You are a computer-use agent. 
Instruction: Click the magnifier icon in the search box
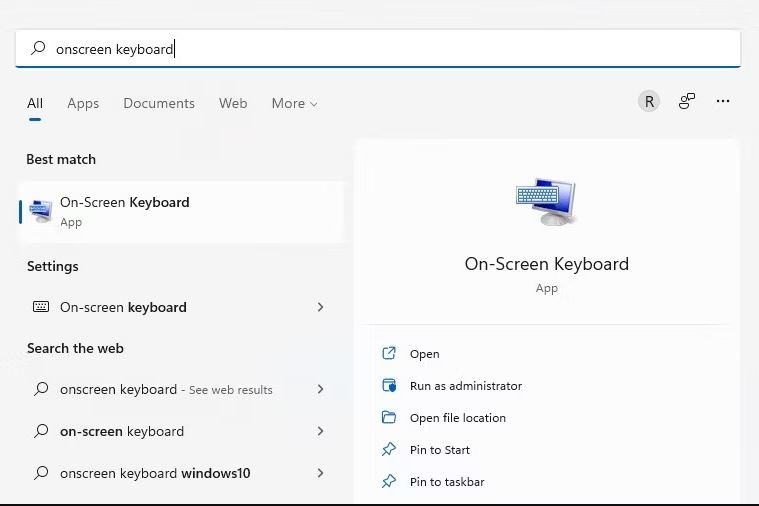(x=38, y=48)
